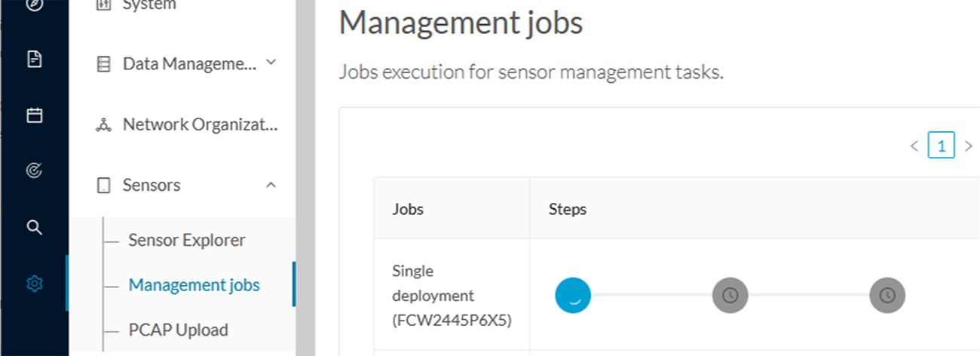Open the Explore compass icon in left rail
Screen dimensions: 980x356
tap(34, 5)
